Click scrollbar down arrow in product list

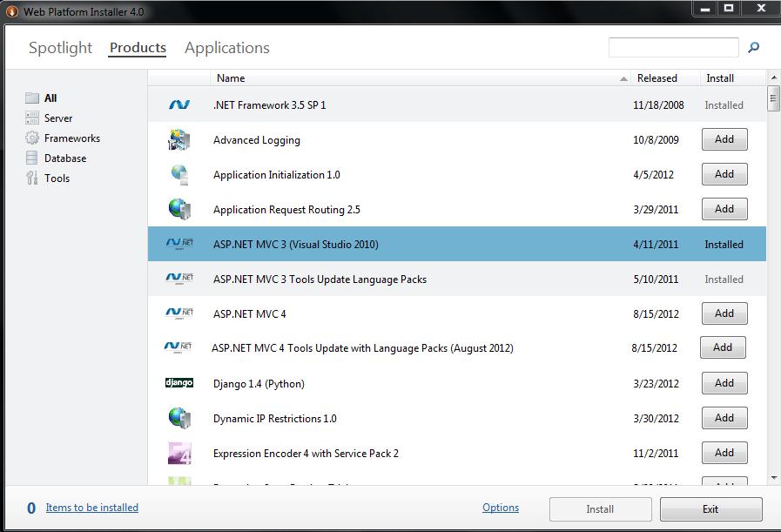point(773,478)
